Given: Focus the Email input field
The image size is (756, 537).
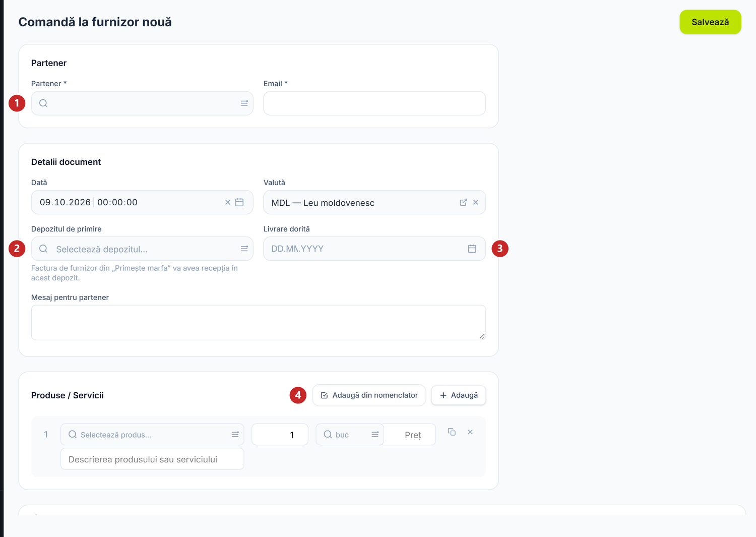Looking at the screenshot, I should 374,103.
